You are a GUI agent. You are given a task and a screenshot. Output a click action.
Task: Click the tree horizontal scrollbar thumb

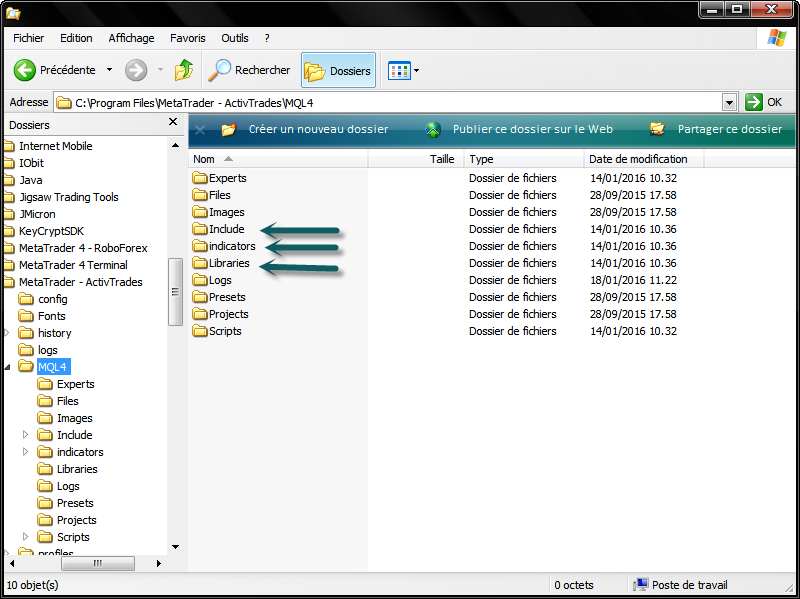(x=98, y=563)
